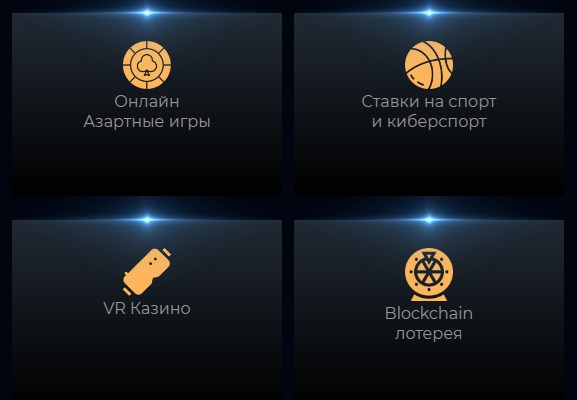577x400 pixels.
Task: Click the empty lower area of the Азартные игры card
Action: (147, 164)
